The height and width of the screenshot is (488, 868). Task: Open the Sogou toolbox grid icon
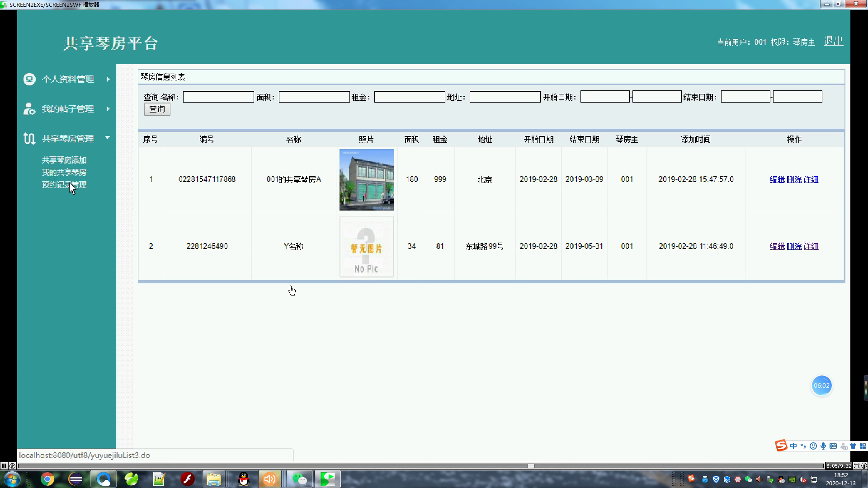(863, 446)
